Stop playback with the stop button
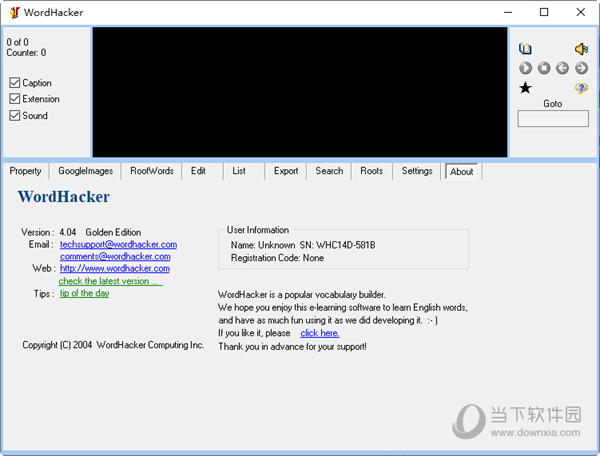Viewport: 600px width, 456px height. pos(544,68)
